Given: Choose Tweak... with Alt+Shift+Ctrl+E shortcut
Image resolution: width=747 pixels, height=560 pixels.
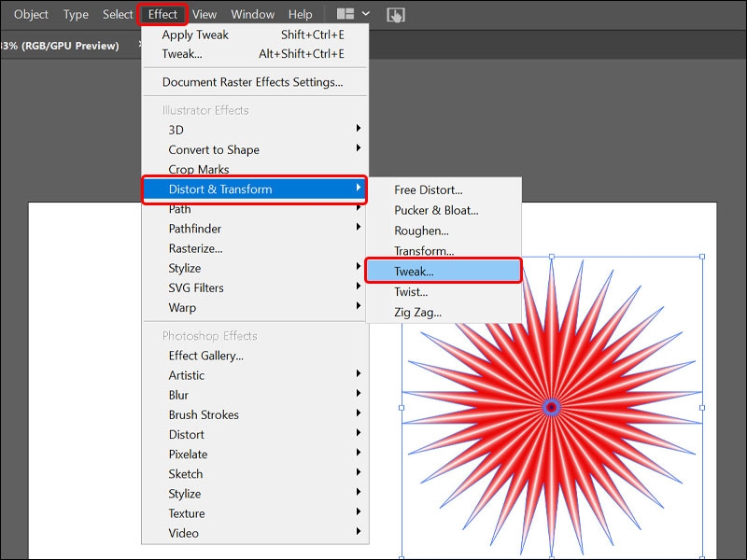Looking at the screenshot, I should [255, 54].
